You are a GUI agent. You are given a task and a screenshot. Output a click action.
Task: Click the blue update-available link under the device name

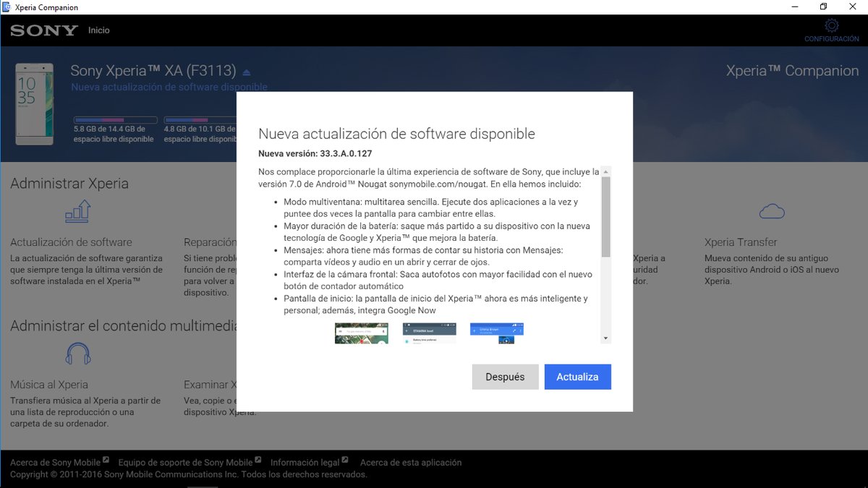169,87
